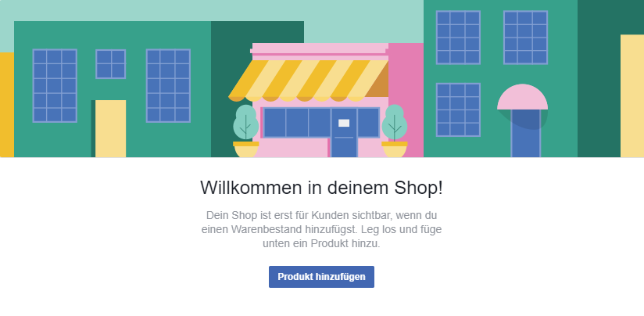The height and width of the screenshot is (316, 644).
Task: Click the small square window on left building
Action: (x=110, y=63)
